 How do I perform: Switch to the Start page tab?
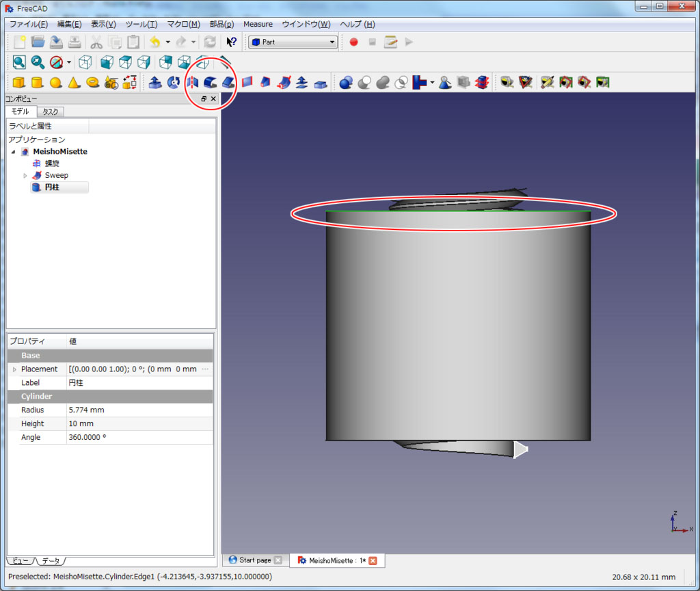[256, 560]
